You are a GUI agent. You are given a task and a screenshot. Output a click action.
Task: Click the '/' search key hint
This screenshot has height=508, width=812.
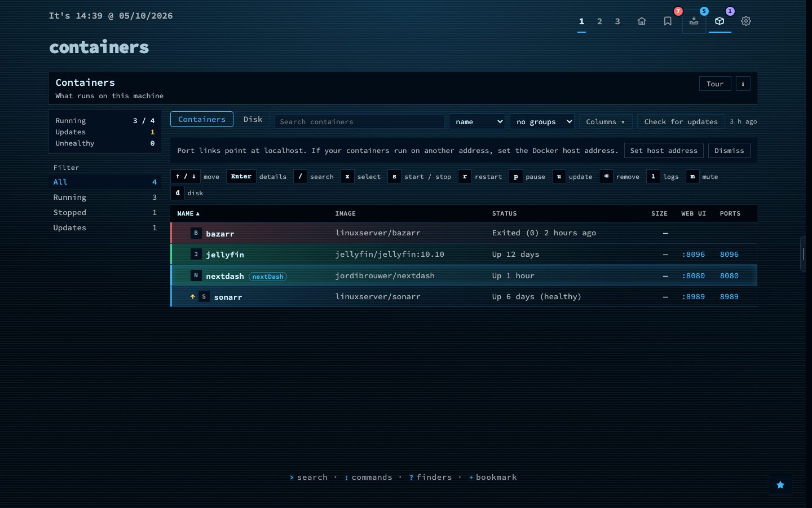(300, 177)
